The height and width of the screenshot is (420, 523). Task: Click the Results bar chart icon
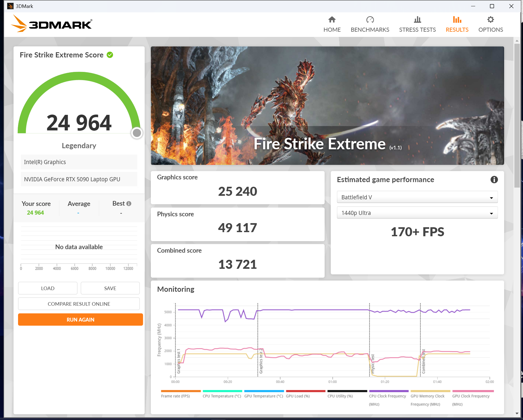(457, 19)
